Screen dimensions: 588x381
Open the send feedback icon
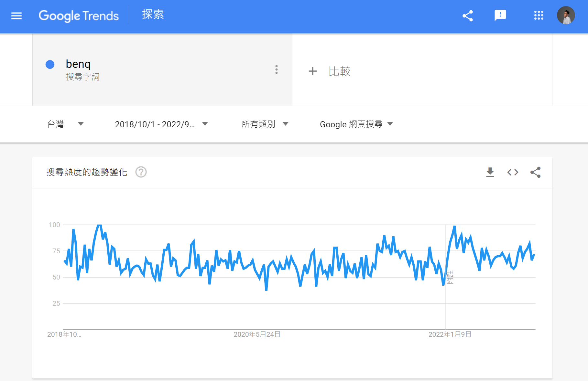500,16
